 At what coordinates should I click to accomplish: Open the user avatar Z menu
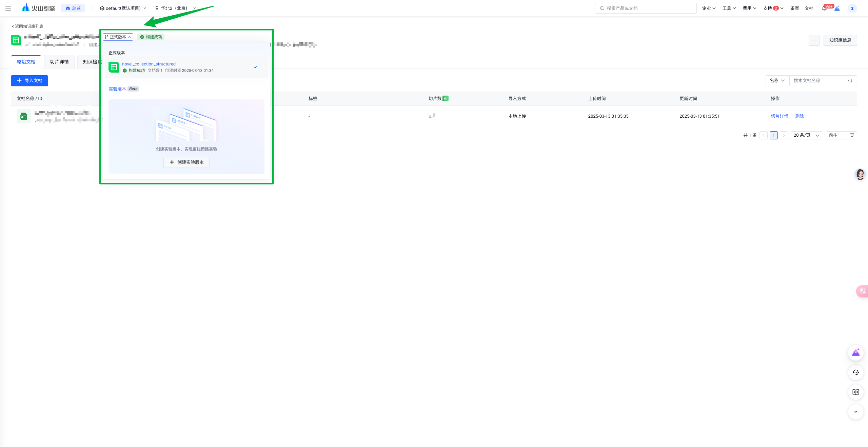click(852, 8)
